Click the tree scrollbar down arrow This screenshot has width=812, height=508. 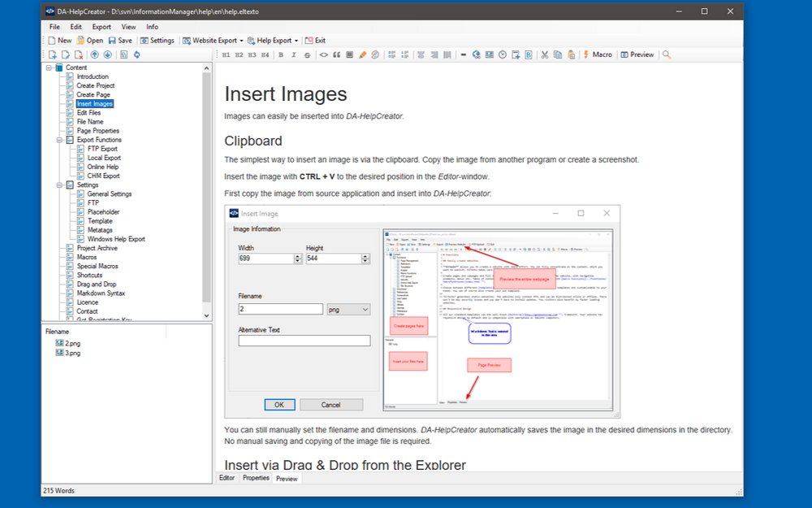(206, 315)
